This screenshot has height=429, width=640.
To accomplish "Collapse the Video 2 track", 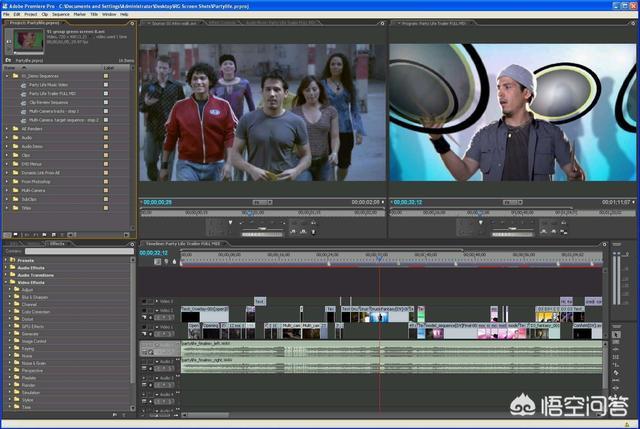I will point(157,310).
